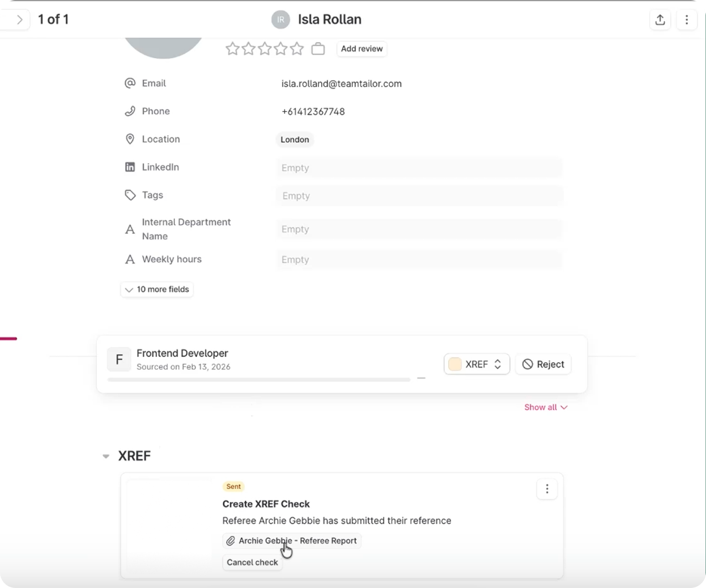Click the paperclip on the referee report attachment
This screenshot has width=706, height=588.
(231, 540)
